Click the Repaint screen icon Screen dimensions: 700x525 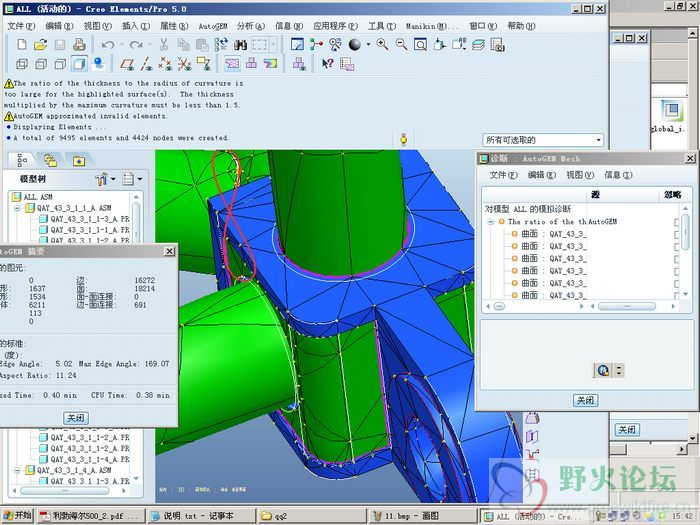(x=297, y=44)
